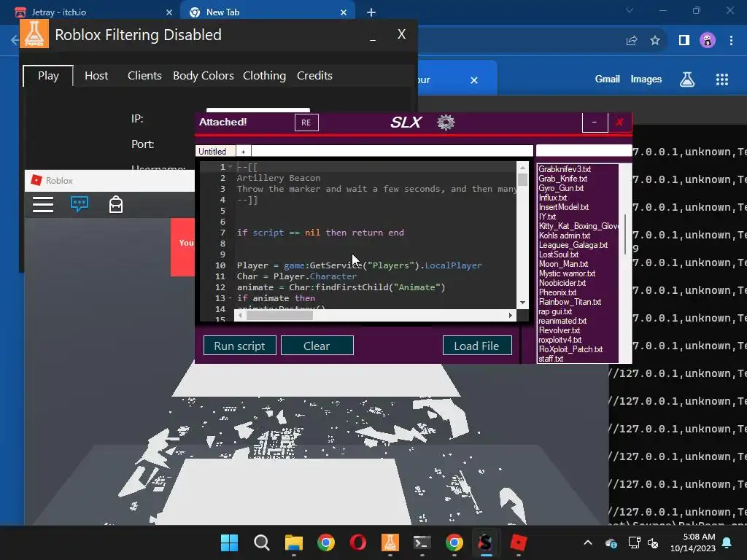This screenshot has height=560, width=747.
Task: Click the Jetray - itch.io browser tab
Action: tap(93, 12)
